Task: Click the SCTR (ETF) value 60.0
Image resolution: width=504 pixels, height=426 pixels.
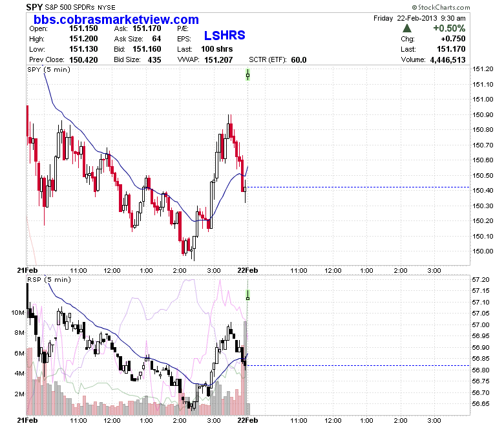Action: tap(299, 60)
